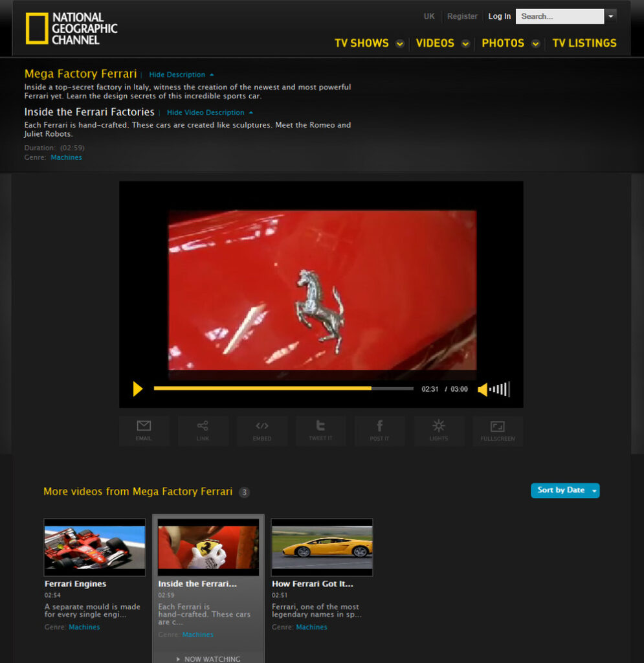Open the Sort by Date dropdown
Image resolution: width=644 pixels, height=663 pixels.
565,491
